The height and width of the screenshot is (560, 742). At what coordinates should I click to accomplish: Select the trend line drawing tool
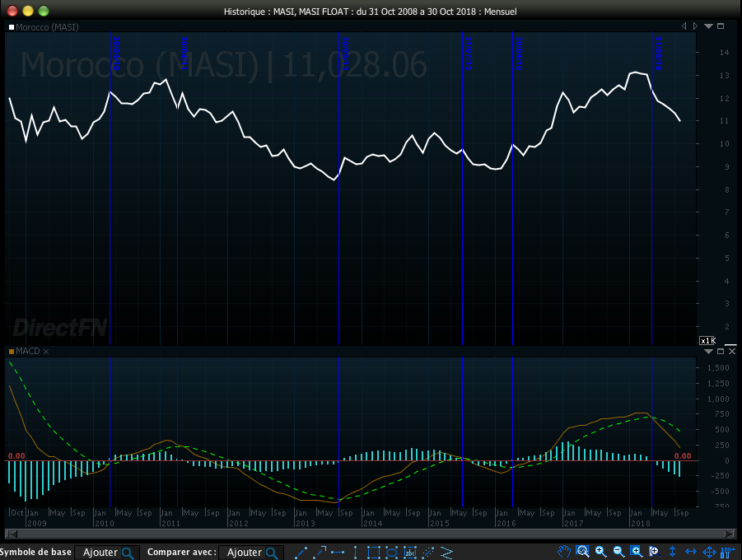point(301,553)
